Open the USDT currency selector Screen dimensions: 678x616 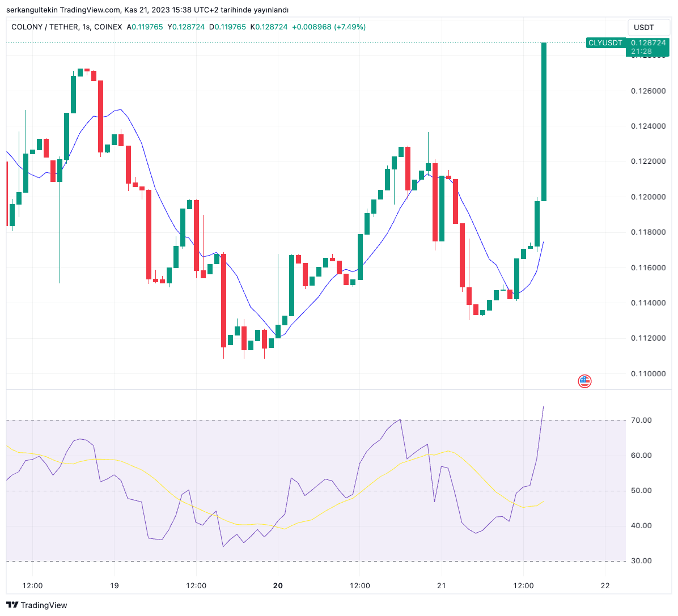tap(644, 27)
